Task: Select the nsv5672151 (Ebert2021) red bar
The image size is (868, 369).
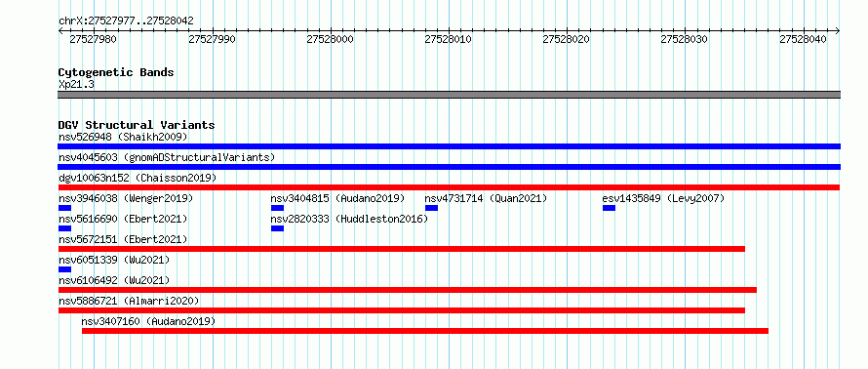Action: tap(402, 249)
